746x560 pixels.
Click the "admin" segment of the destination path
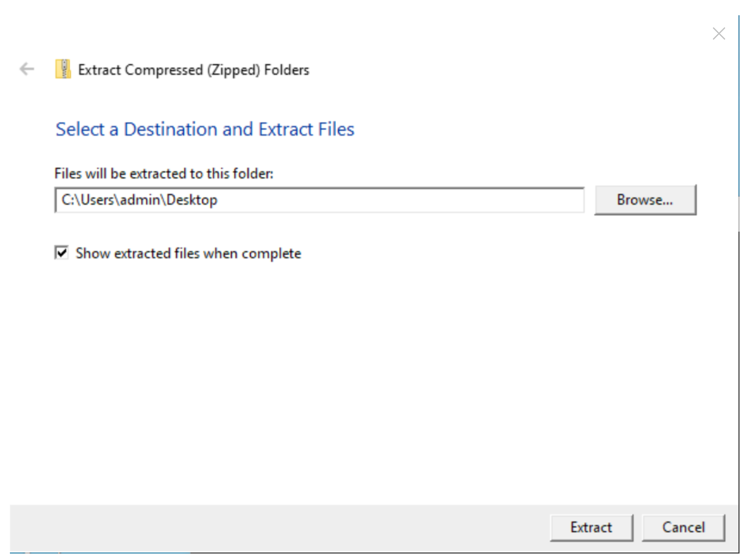click(140, 200)
